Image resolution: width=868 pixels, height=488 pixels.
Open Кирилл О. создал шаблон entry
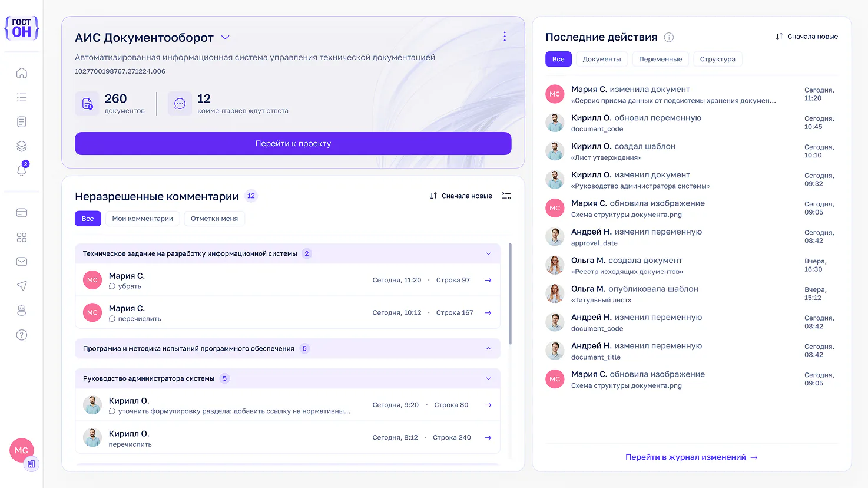tap(692, 151)
